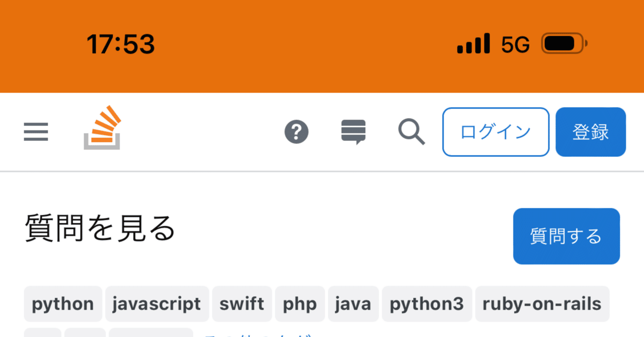Select the javascript tag

click(x=157, y=304)
